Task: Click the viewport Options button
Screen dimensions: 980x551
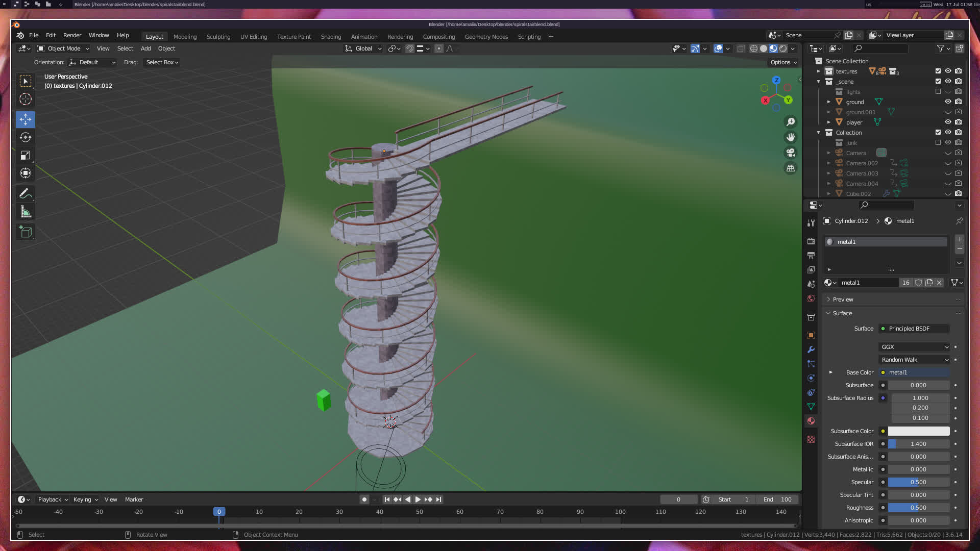Action: click(x=783, y=62)
